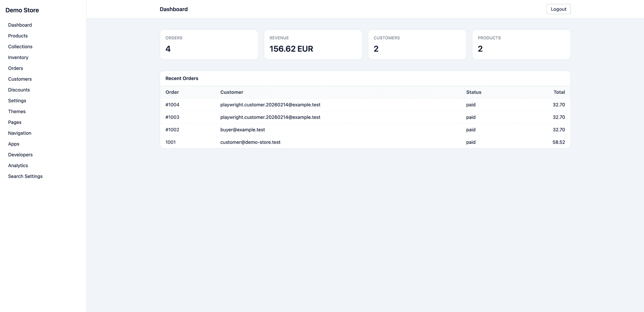The height and width of the screenshot is (312, 644).
Task: Select order #1004 in Recent Orders
Action: pos(172,105)
